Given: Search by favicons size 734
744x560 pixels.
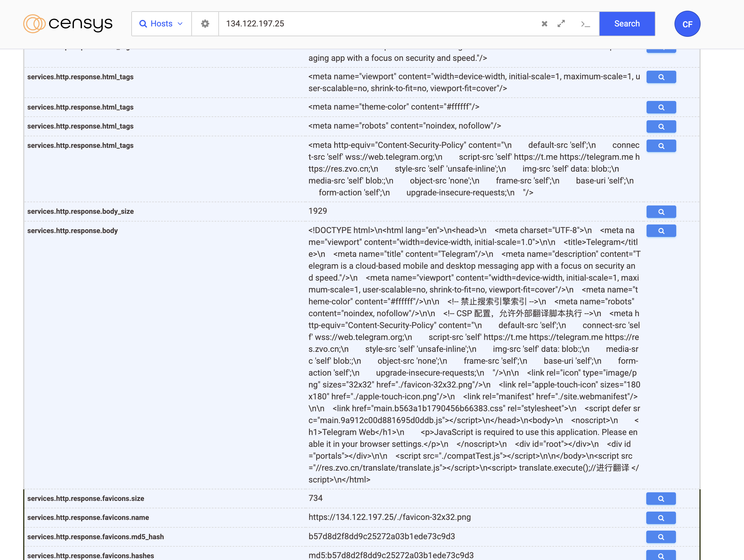Looking at the screenshot, I should pyautogui.click(x=660, y=499).
